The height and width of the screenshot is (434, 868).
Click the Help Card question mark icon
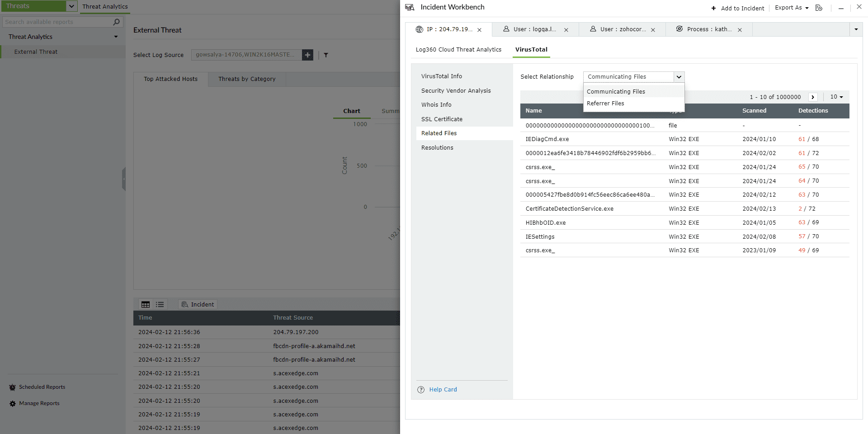tap(421, 390)
